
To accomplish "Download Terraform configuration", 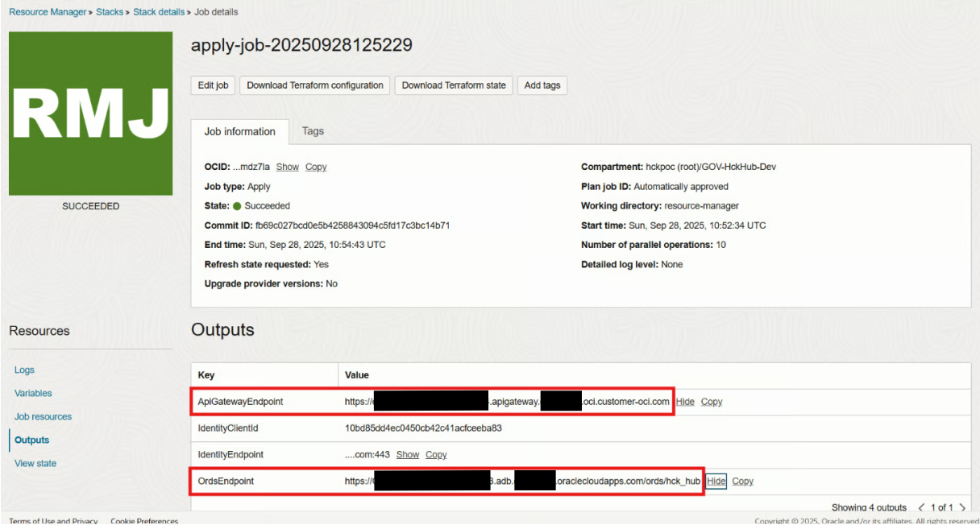I will pyautogui.click(x=315, y=85).
